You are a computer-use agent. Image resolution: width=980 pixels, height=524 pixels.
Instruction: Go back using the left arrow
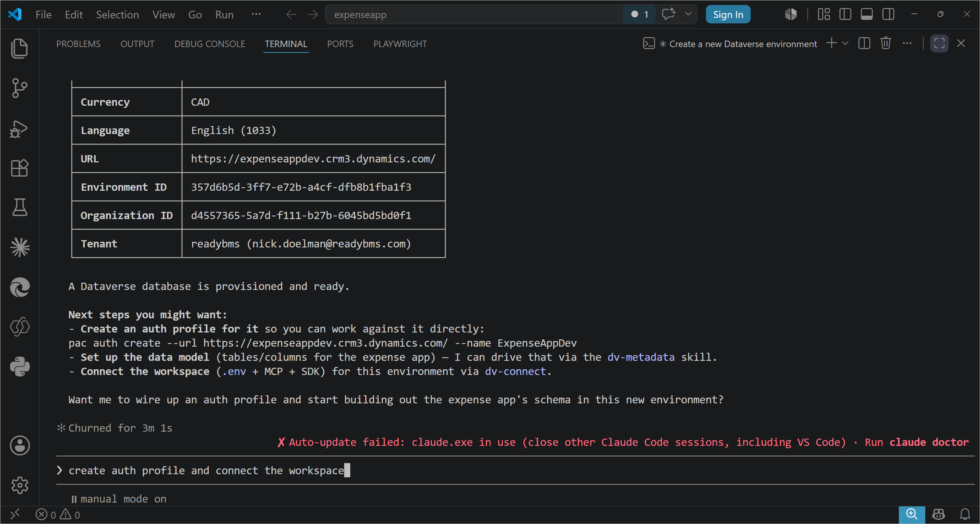coord(291,15)
